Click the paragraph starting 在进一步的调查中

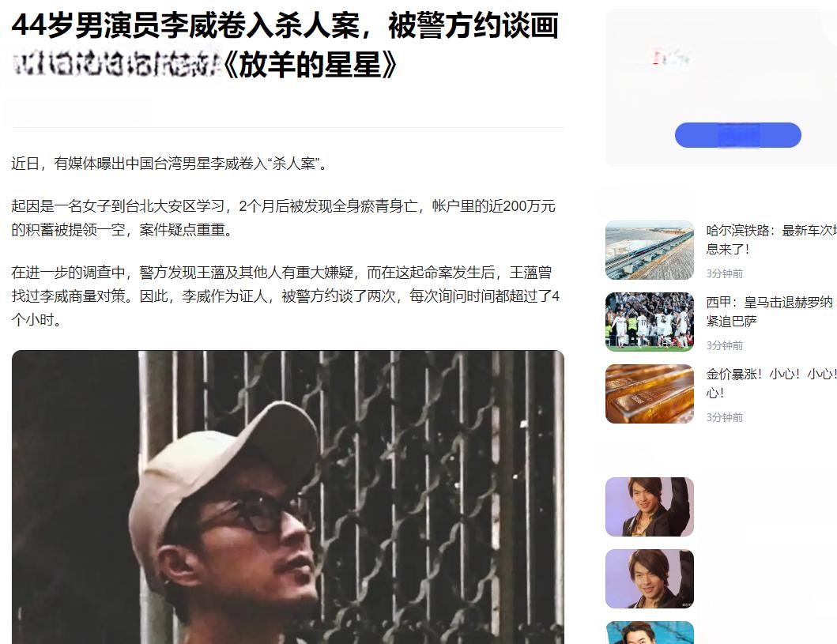[285, 296]
